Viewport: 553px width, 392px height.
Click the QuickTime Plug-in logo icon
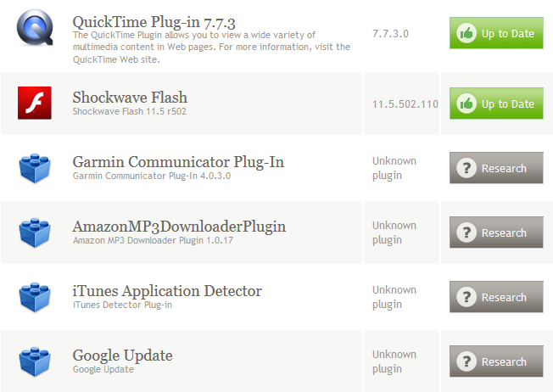pos(34,29)
